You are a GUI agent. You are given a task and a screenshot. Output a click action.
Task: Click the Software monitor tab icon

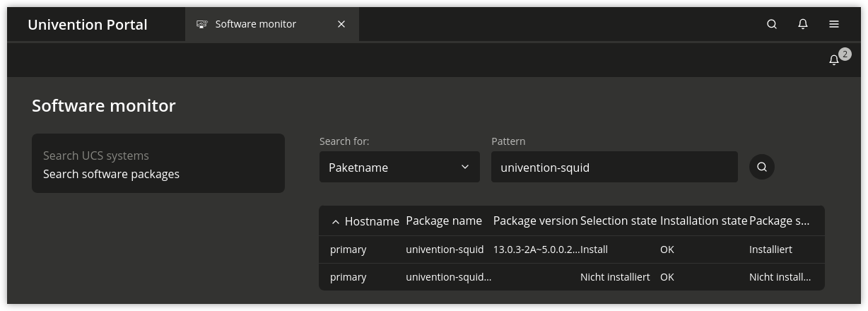[x=202, y=24]
